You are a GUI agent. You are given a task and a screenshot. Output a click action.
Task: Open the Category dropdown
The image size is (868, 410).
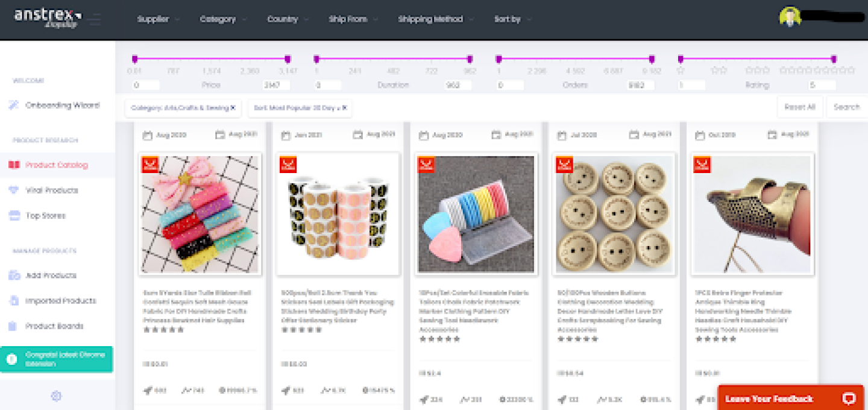[x=223, y=19]
